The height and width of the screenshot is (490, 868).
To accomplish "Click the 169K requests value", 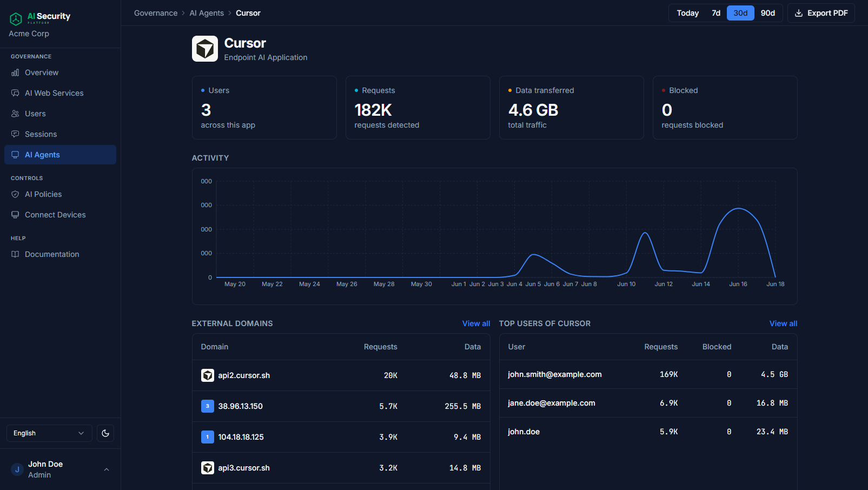I will [x=669, y=374].
